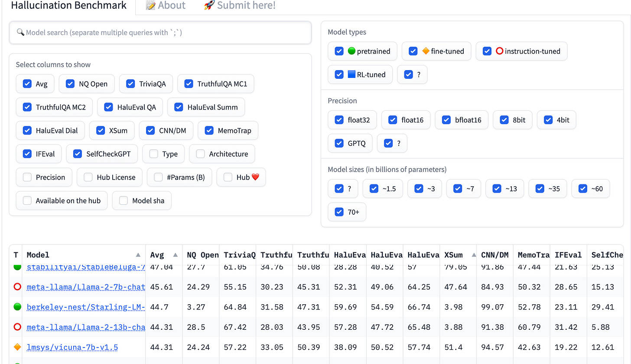This screenshot has height=364, width=631.
Task: Disable the HaluEval Summ column
Action: click(179, 107)
